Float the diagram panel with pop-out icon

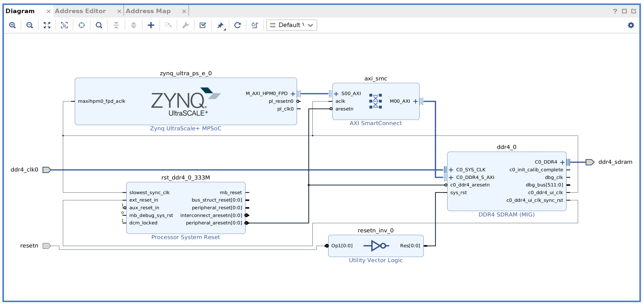click(634, 11)
